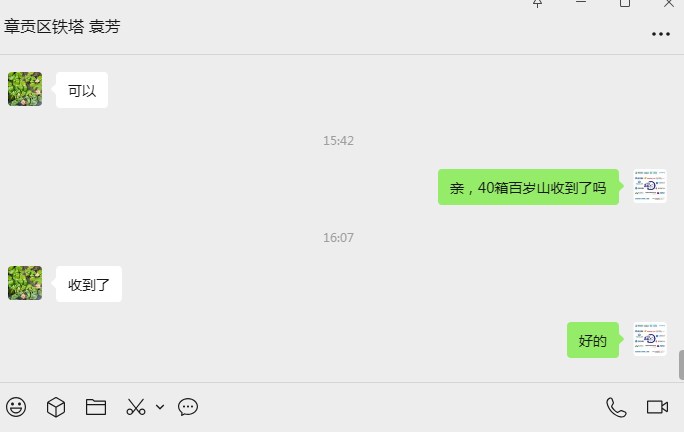The image size is (684, 432).
Task: Open the three-dot chat info menu
Action: click(x=660, y=34)
